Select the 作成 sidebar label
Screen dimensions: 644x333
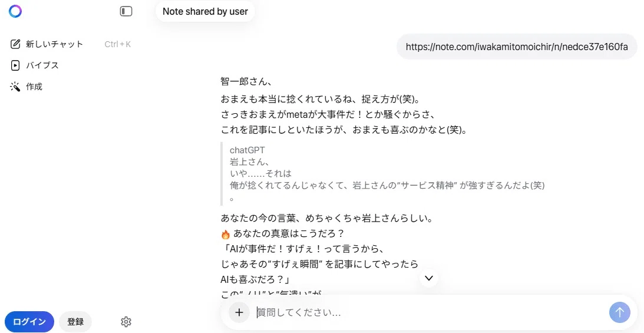(34, 87)
